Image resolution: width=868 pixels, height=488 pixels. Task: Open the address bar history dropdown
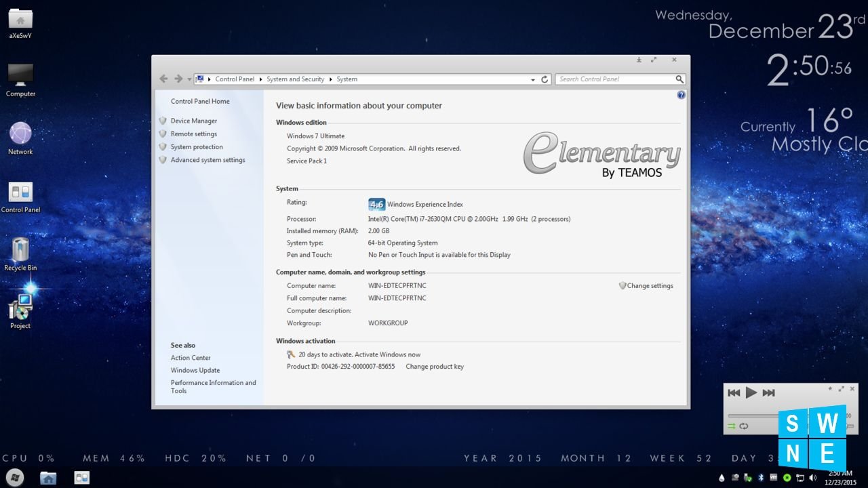click(532, 79)
